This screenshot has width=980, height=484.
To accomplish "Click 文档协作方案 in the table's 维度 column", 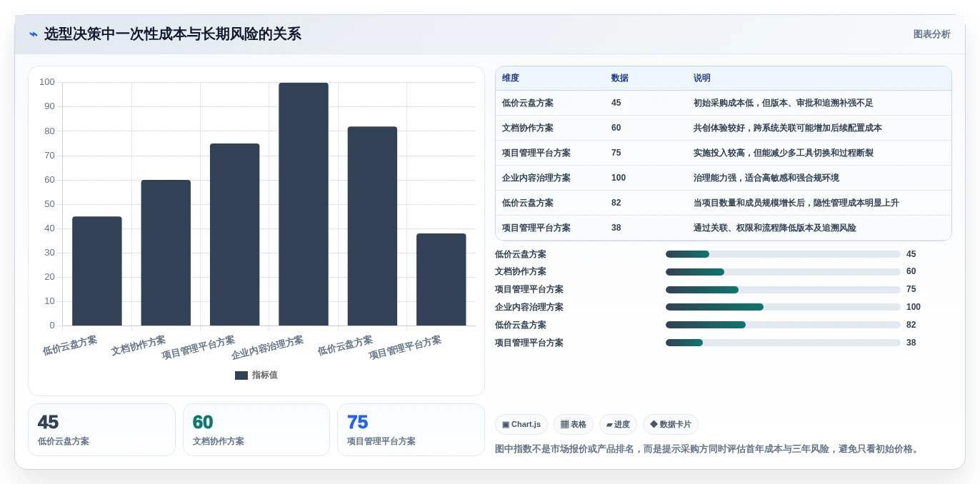I will [x=528, y=128].
